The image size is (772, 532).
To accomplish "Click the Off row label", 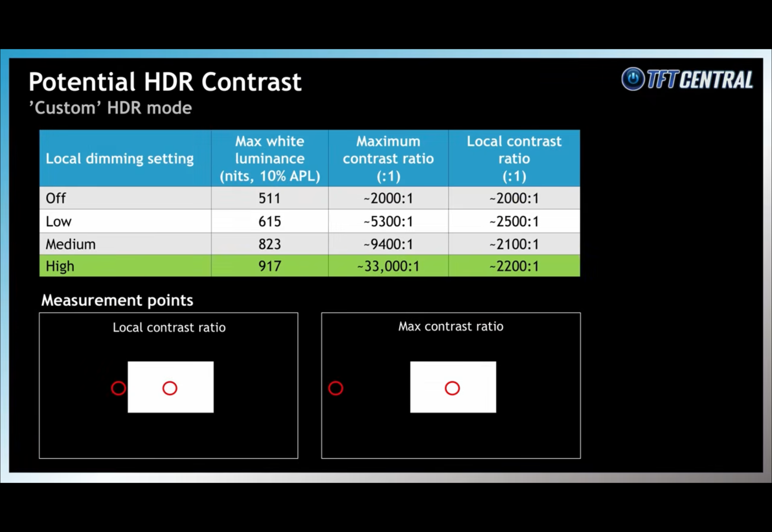I will point(56,198).
